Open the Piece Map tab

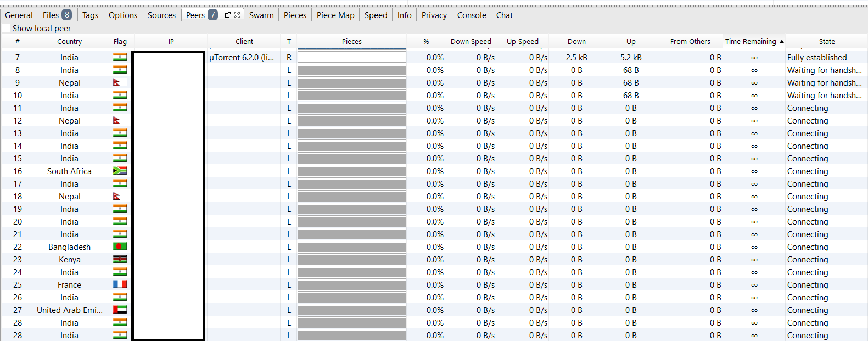[x=335, y=15]
